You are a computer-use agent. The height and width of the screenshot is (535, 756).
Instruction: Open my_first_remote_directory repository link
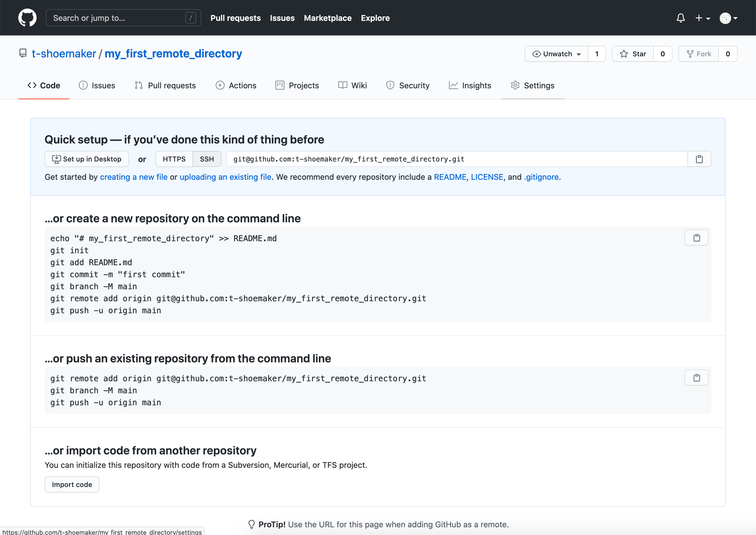[x=173, y=53]
